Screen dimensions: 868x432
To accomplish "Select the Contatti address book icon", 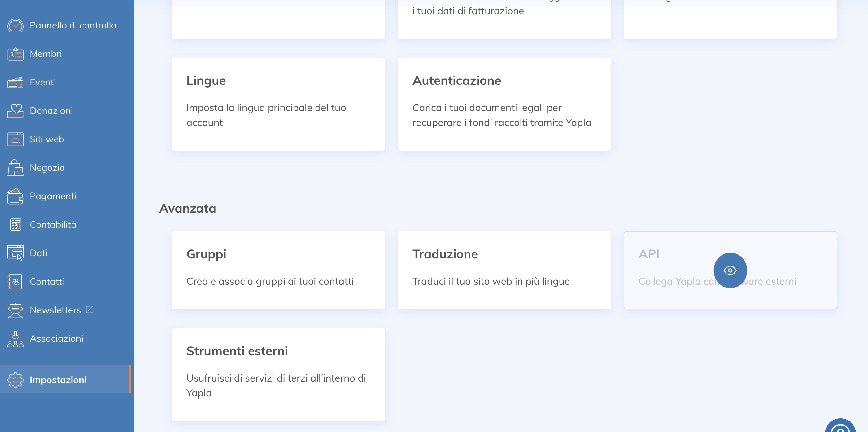I will (x=15, y=281).
